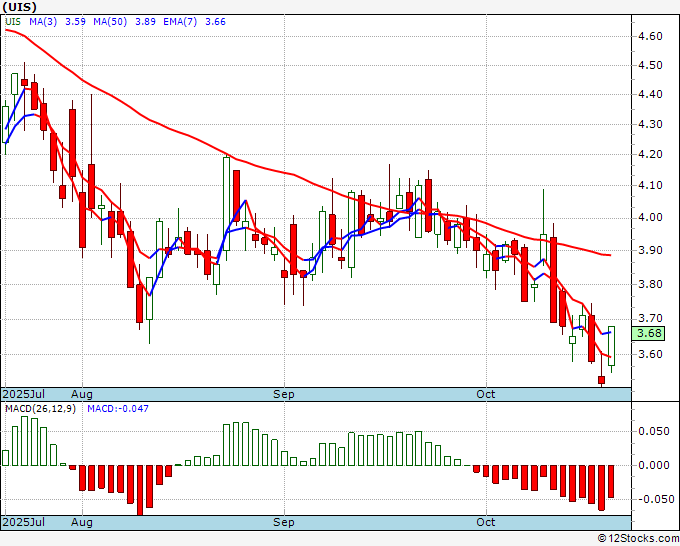
Task: Click the 4.60 price axis label
Action: point(651,36)
